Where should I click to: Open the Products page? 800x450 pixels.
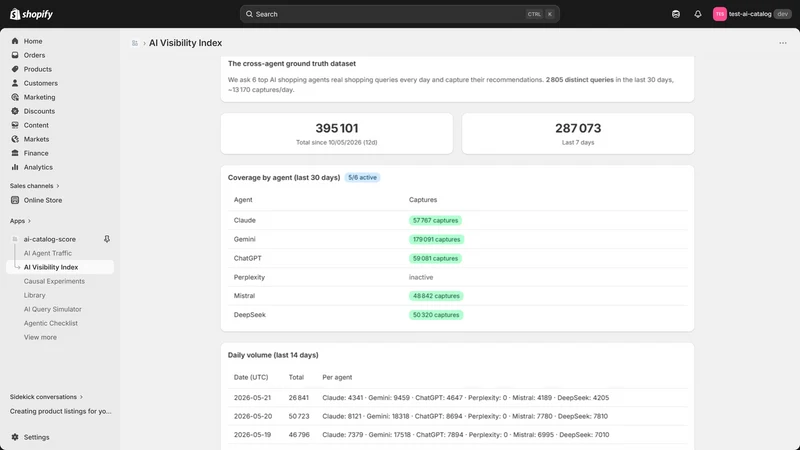[38, 69]
